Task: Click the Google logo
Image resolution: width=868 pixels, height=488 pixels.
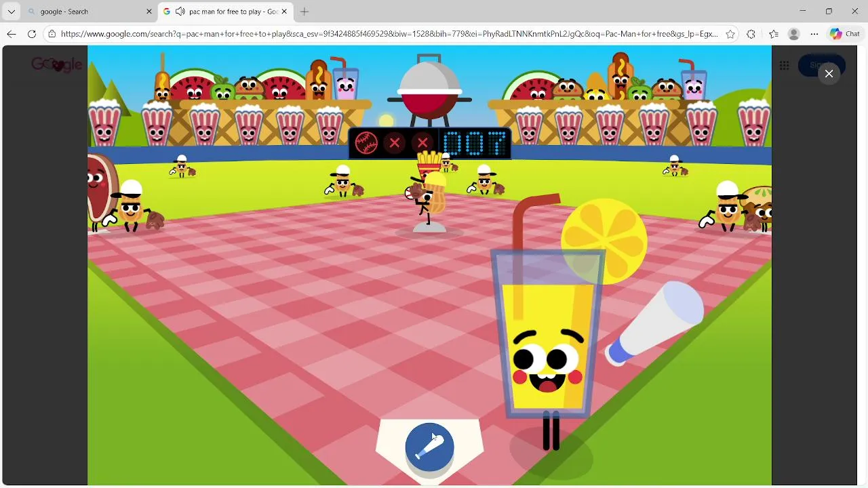Action: (x=56, y=64)
